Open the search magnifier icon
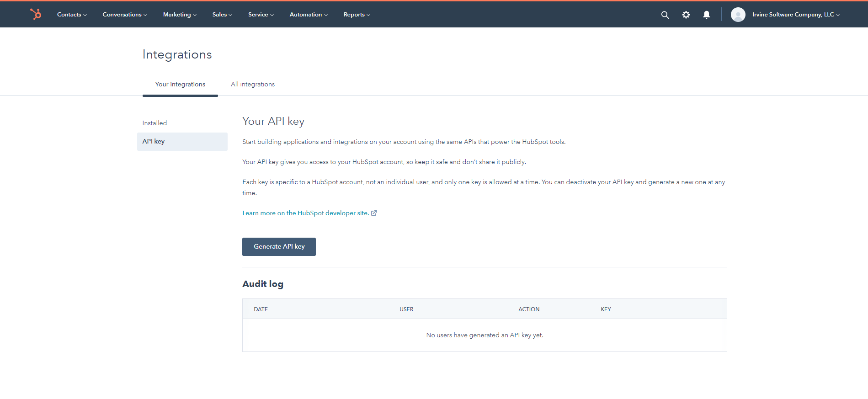This screenshot has height=399, width=868. coord(665,15)
